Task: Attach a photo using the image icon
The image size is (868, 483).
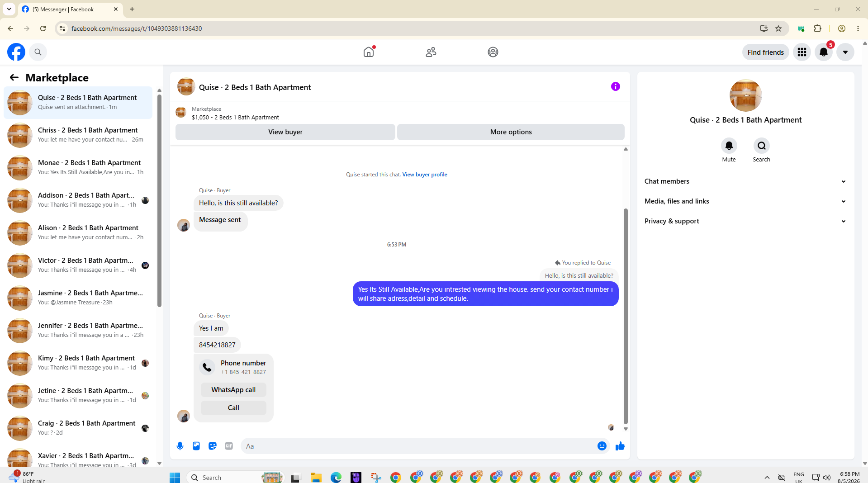Action: click(x=196, y=446)
